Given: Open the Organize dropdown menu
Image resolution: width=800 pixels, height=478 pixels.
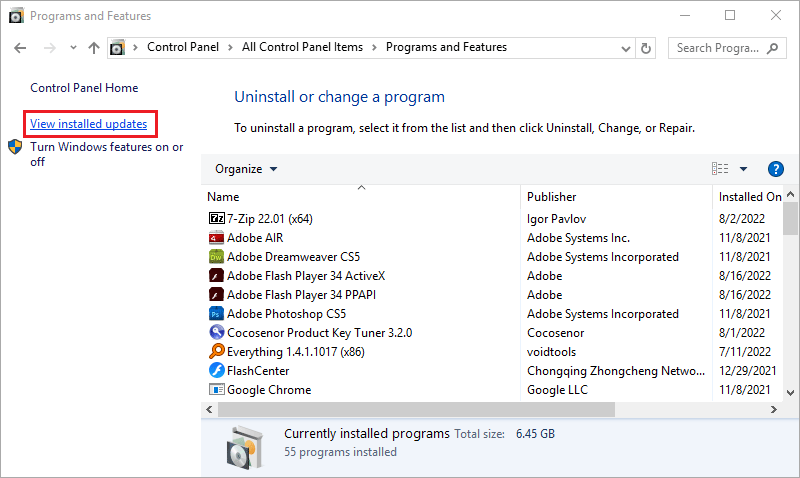Looking at the screenshot, I should click(246, 169).
